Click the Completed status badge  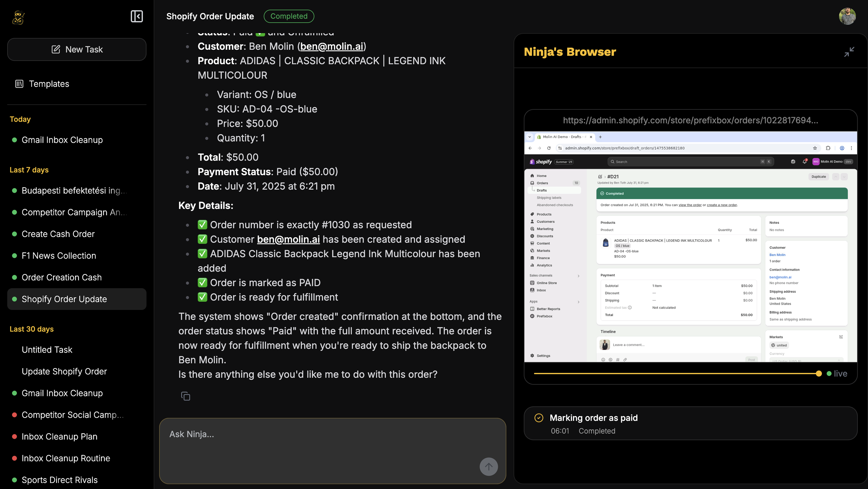289,16
